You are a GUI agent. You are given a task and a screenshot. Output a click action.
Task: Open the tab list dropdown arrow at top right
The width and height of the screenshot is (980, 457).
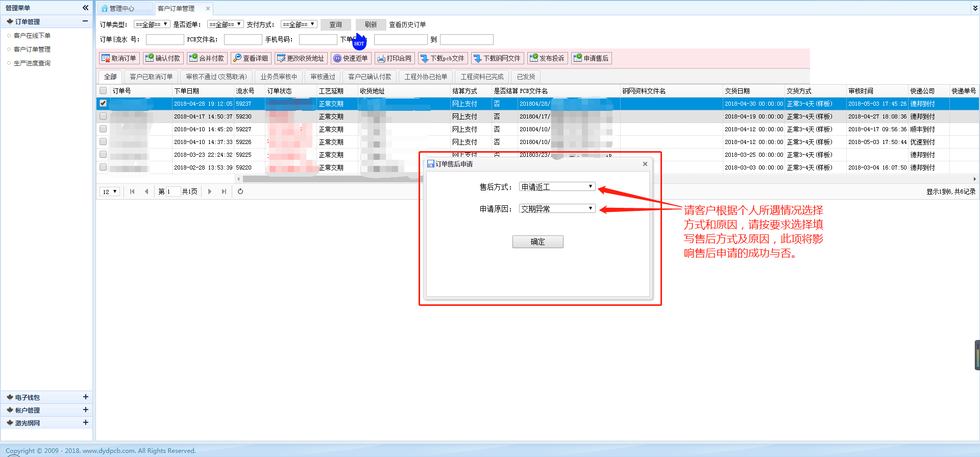click(975, 8)
